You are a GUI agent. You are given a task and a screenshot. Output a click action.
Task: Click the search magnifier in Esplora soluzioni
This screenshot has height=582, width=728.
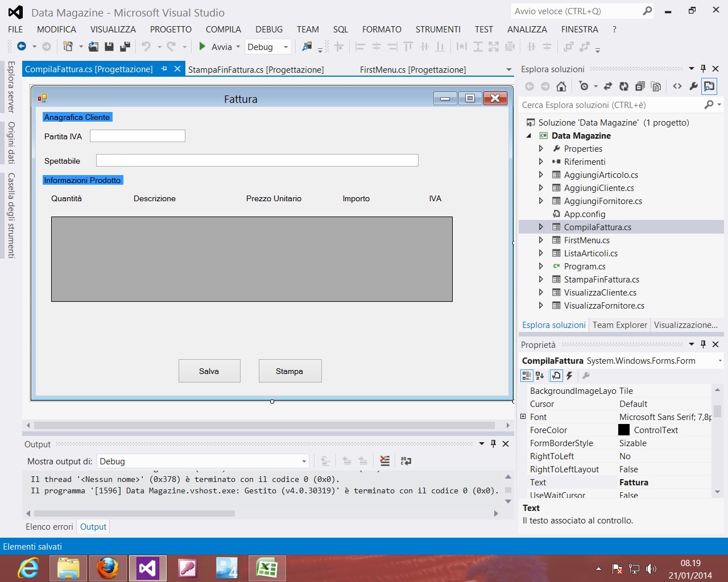pyautogui.click(x=709, y=105)
